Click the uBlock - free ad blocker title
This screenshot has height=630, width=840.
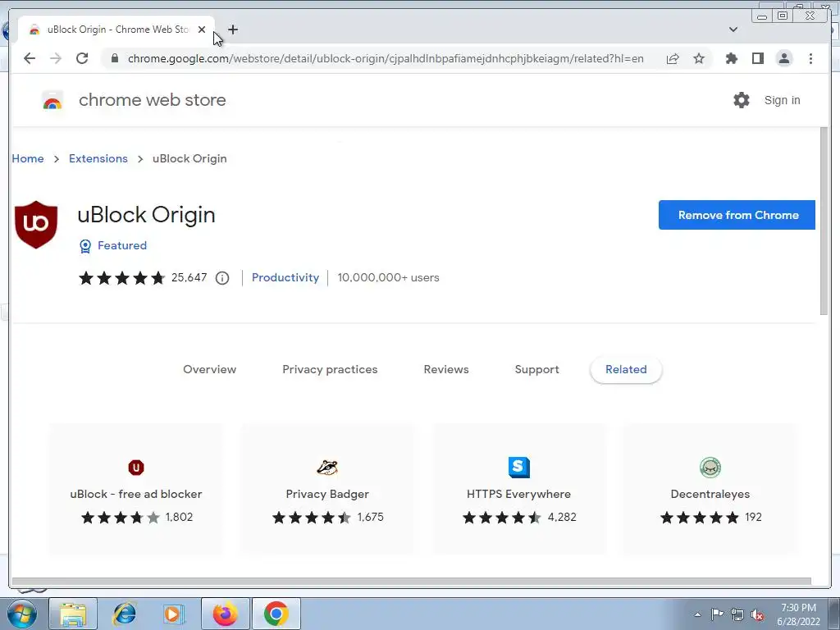pos(136,494)
